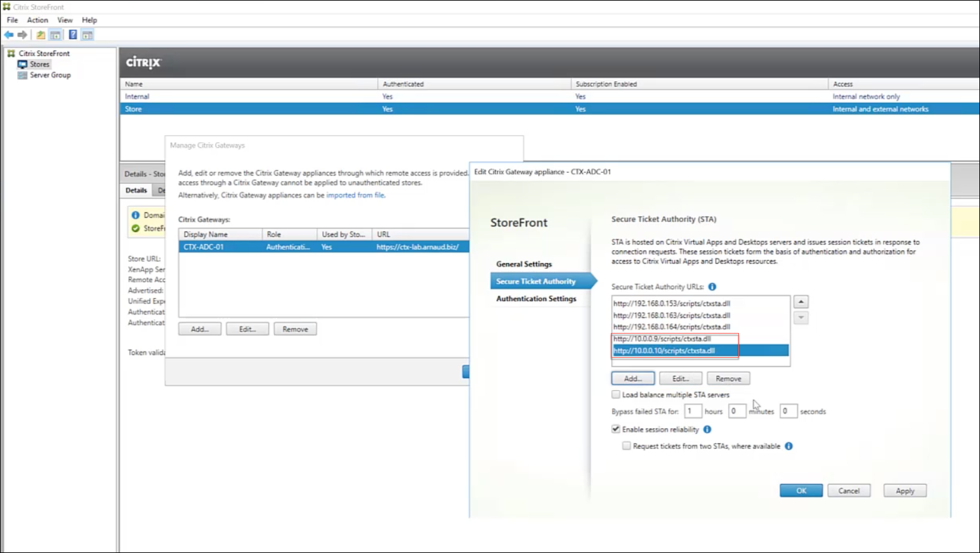Sort stores by Access column header
This screenshot has height=553, width=980.
(904, 84)
